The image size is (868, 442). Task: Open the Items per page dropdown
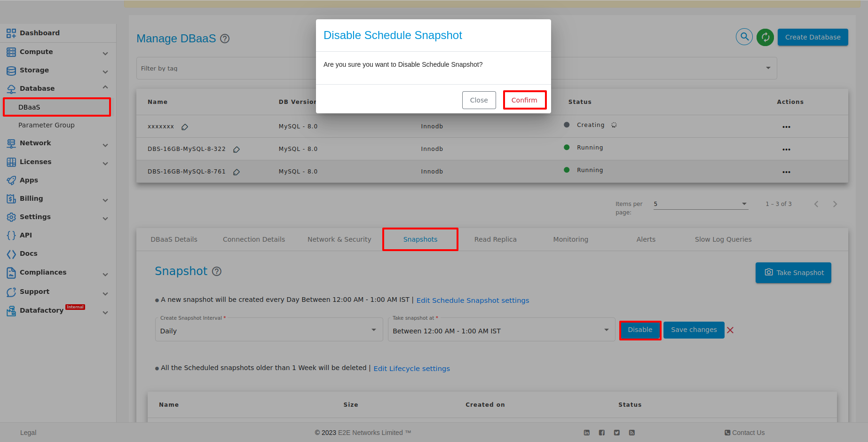click(701, 204)
